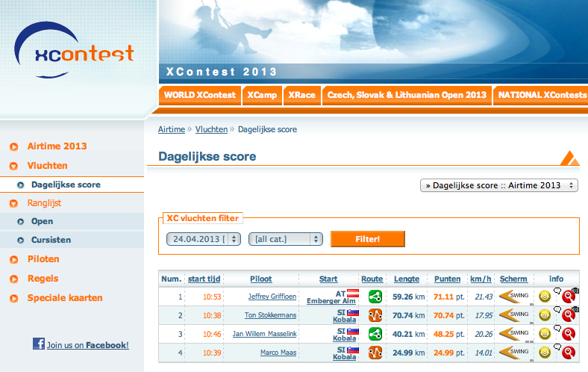Viewport: 588px width, 372px height.
Task: Open Dagelijkse score :: Airtime 2013 selector
Action: point(498,185)
